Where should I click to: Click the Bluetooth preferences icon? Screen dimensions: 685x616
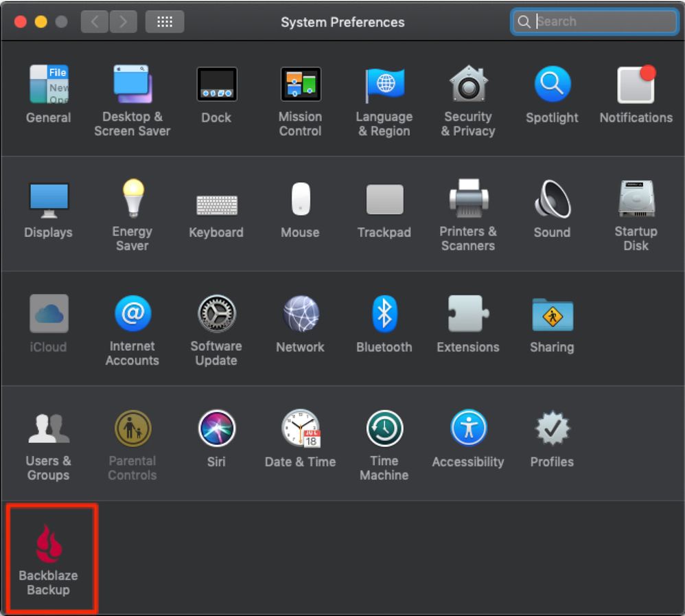coord(384,315)
